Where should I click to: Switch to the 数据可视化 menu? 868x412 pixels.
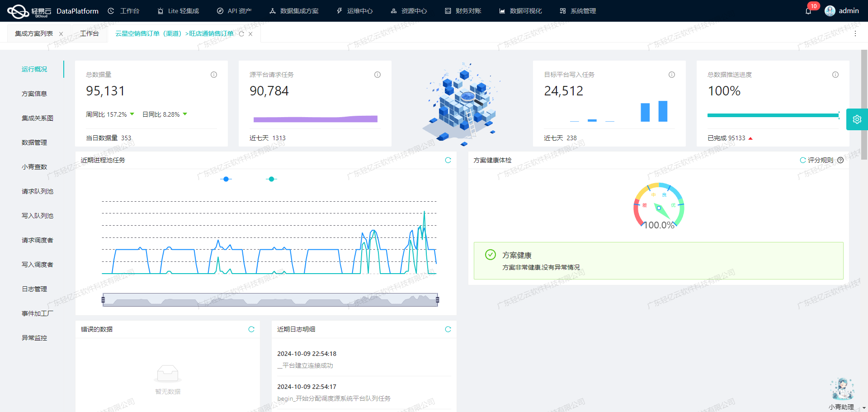(520, 10)
